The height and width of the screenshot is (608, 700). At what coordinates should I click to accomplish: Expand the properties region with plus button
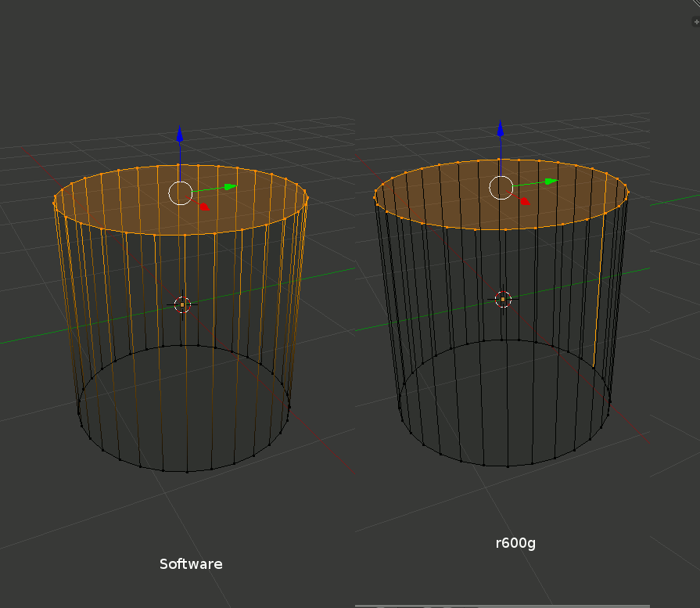(x=696, y=23)
